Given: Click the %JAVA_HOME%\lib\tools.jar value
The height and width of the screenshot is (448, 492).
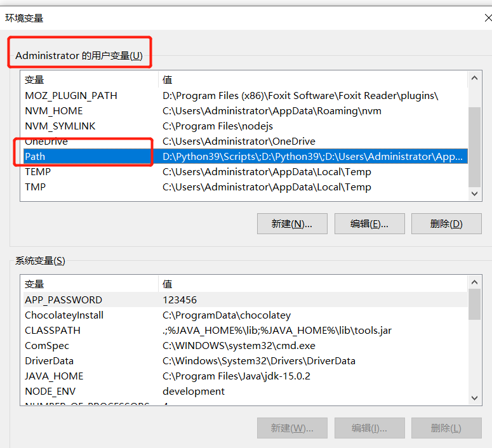Looking at the screenshot, I should (277, 331).
